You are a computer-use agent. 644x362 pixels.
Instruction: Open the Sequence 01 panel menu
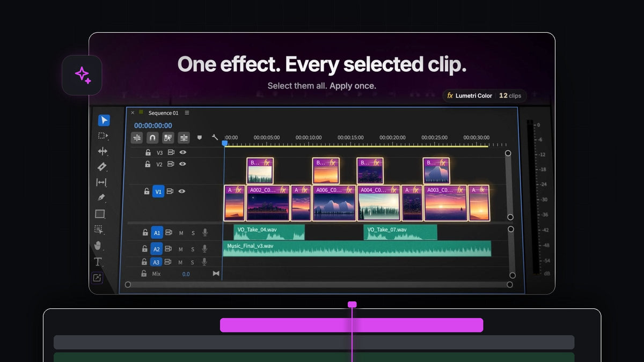point(187,113)
